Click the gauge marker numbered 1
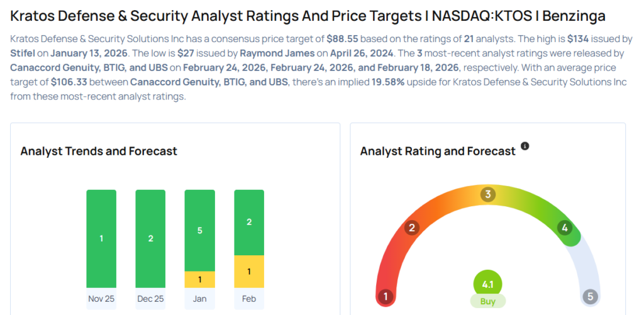 (x=385, y=296)
